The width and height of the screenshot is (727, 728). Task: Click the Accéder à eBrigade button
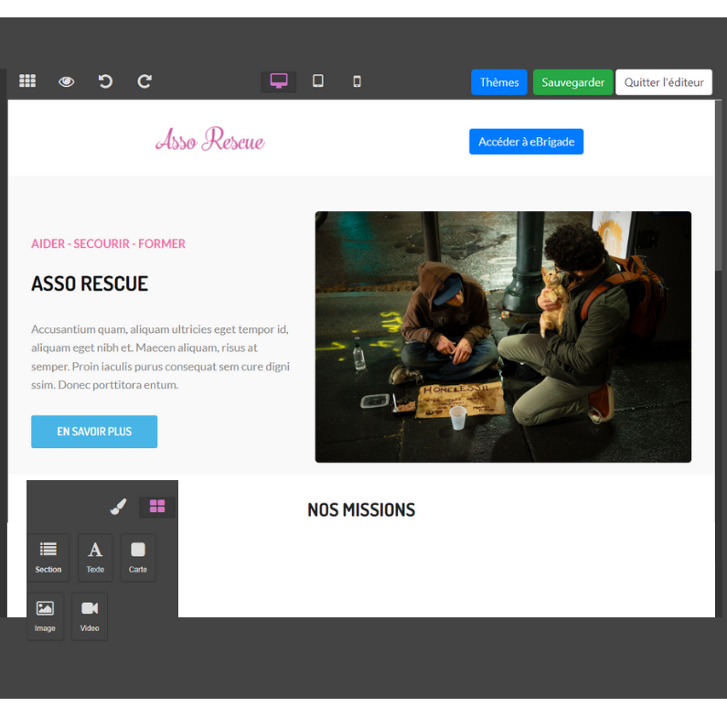(526, 142)
